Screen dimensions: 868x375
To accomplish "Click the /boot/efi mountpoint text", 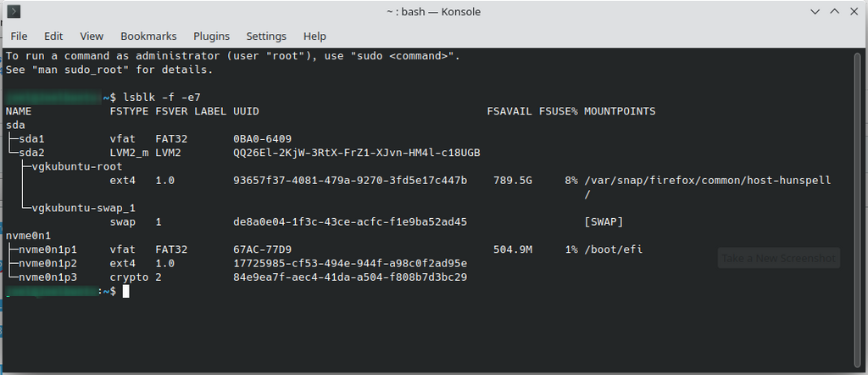I will [614, 249].
